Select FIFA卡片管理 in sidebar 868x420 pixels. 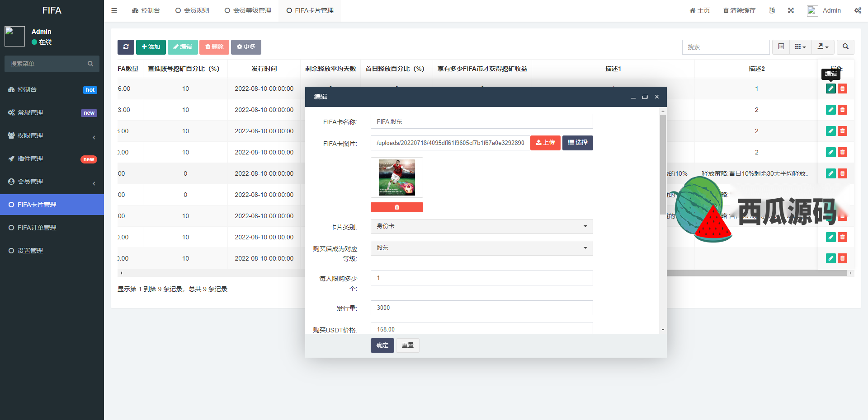pos(52,205)
